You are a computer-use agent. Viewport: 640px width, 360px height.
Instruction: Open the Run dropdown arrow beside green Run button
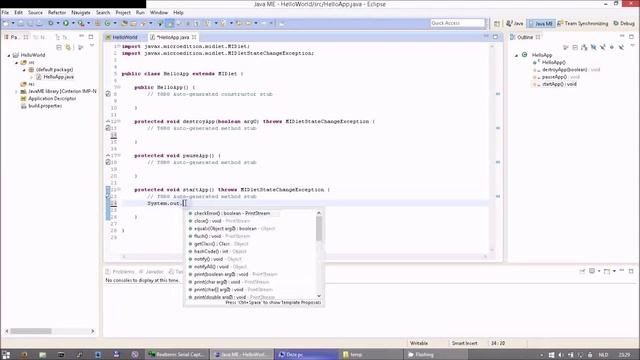pos(73,23)
